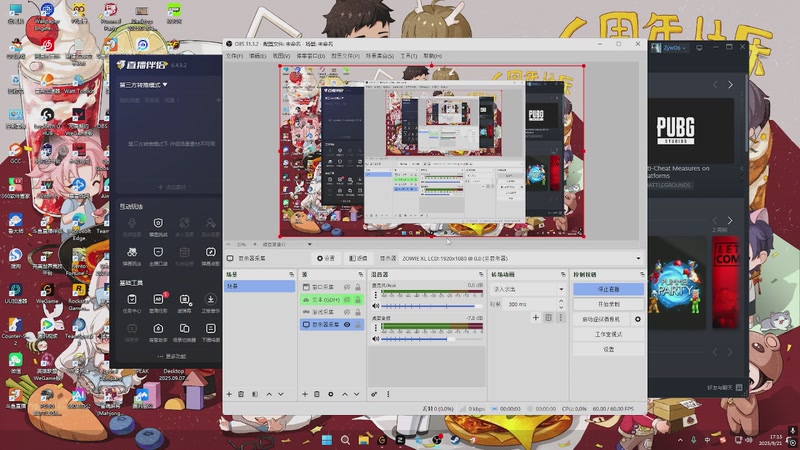Mute 桌面音频 speaker icon
The width and height of the screenshot is (800, 450).
click(376, 339)
